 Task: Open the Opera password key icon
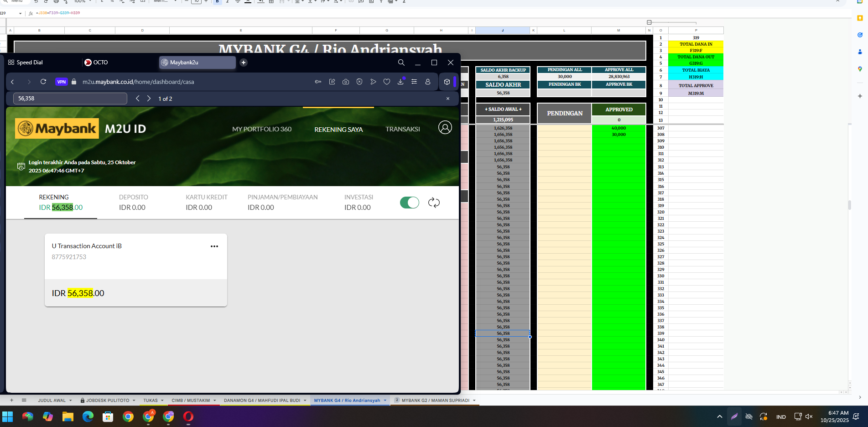tap(318, 82)
